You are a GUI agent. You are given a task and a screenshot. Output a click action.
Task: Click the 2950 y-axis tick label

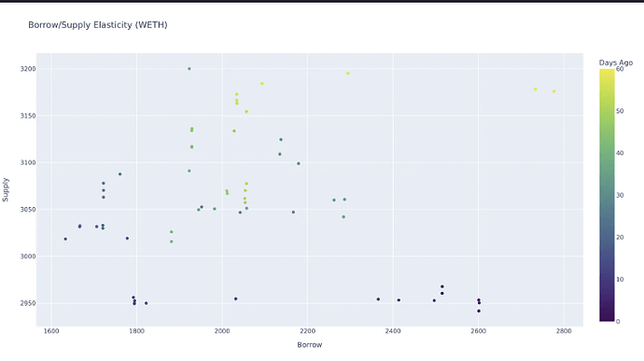[28, 303]
